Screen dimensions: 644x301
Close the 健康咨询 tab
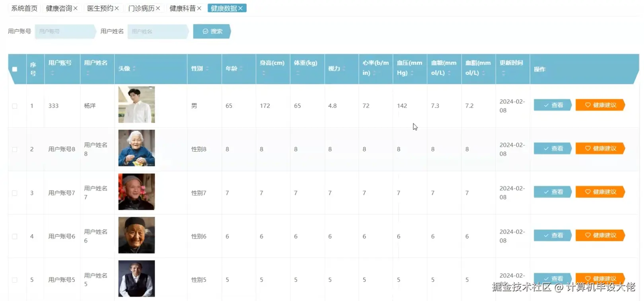(x=76, y=8)
